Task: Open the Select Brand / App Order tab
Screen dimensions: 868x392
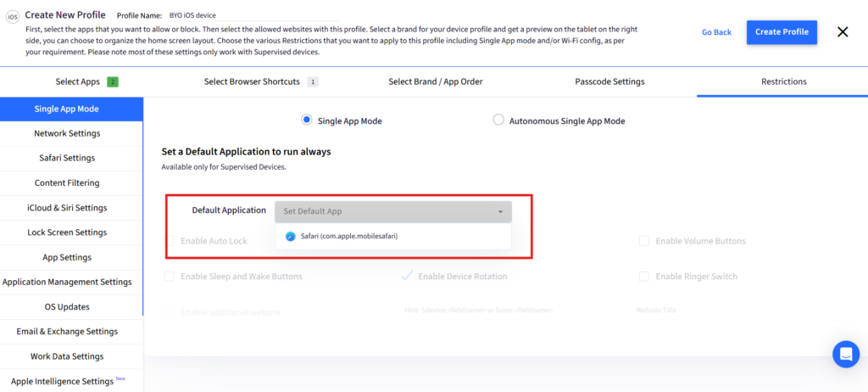Action: [436, 81]
